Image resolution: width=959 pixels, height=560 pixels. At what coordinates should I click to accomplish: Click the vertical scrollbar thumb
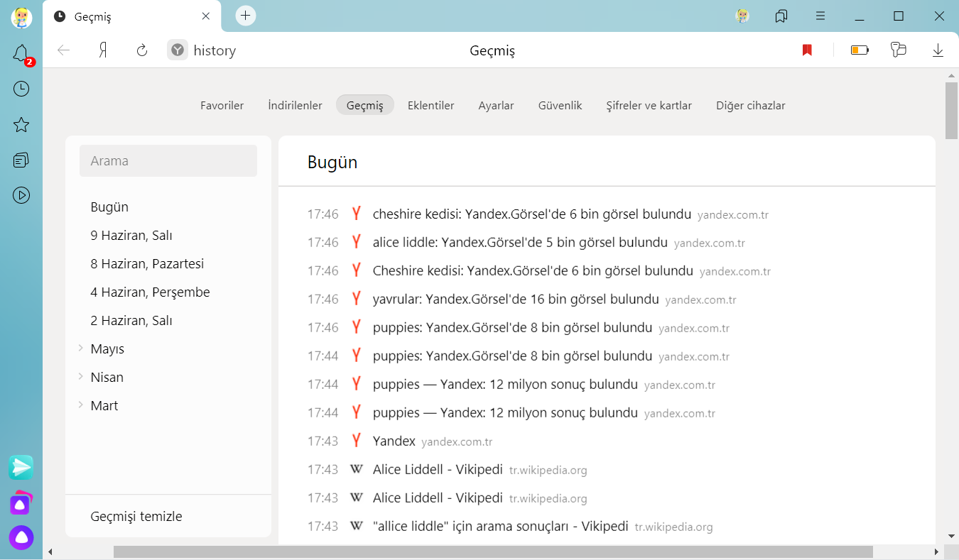[951, 111]
